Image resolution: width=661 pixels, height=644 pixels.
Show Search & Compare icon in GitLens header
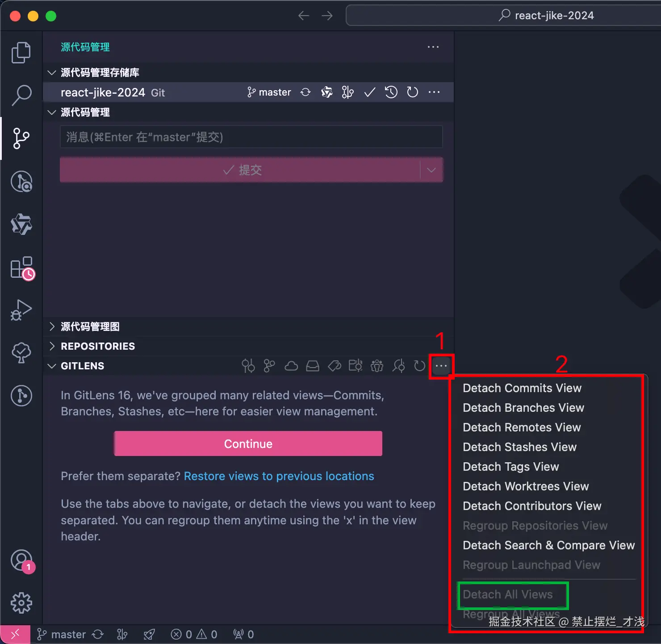398,366
